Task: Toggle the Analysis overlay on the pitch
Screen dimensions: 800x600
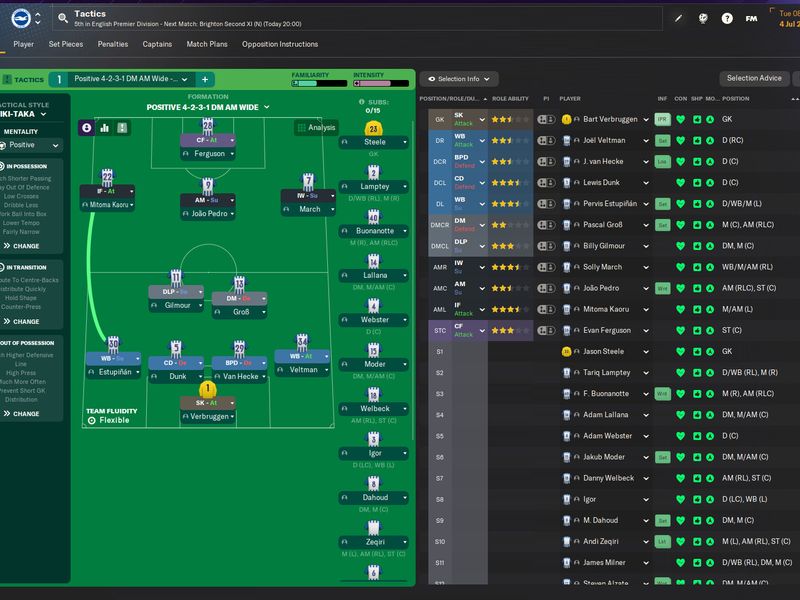Action: [316, 128]
